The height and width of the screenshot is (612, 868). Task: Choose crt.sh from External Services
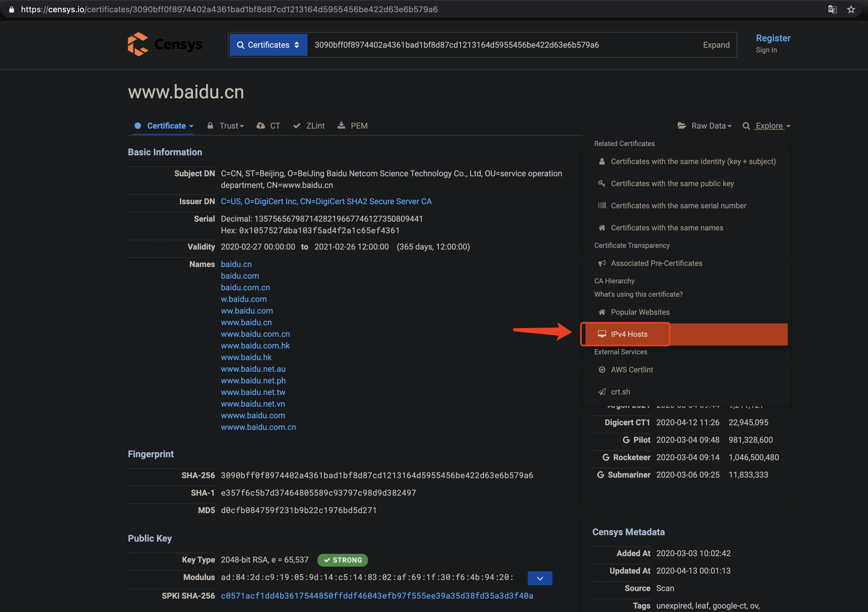(620, 392)
